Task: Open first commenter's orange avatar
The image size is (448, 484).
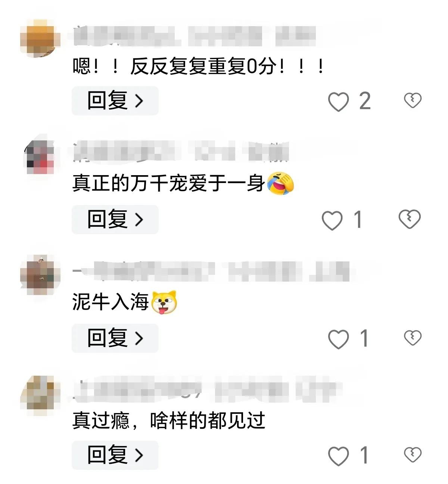Action: coord(40,38)
